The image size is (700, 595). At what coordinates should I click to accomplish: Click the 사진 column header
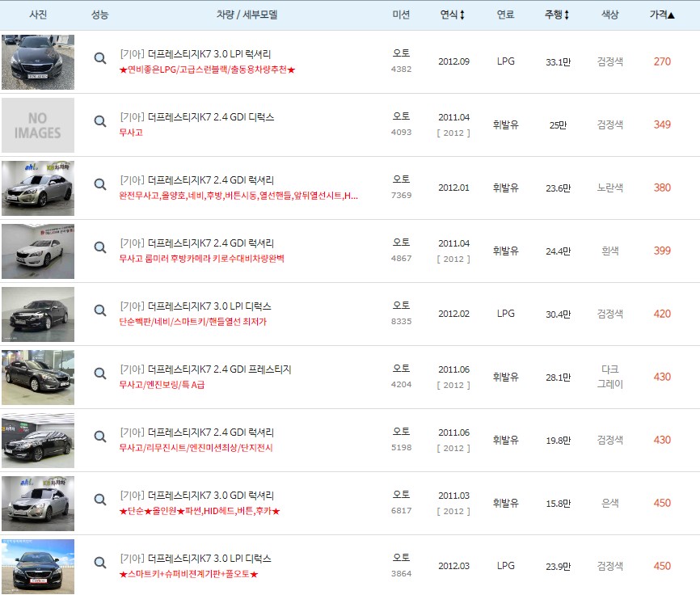(x=38, y=15)
